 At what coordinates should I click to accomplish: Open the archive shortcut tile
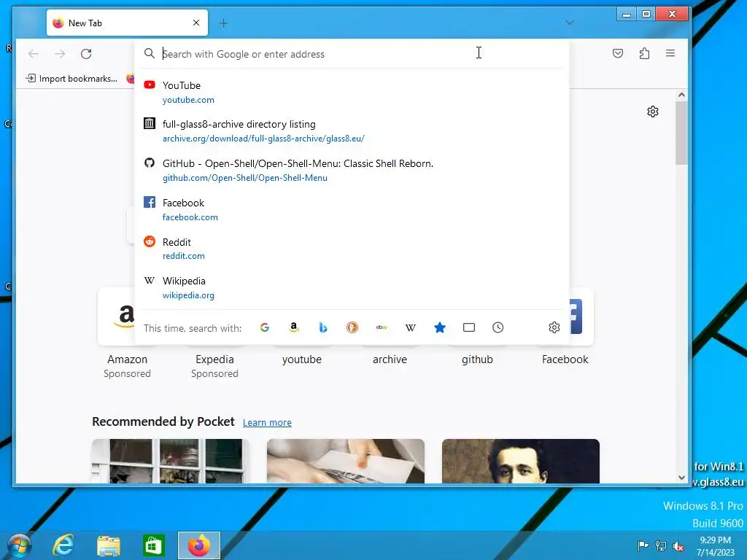coord(390,359)
